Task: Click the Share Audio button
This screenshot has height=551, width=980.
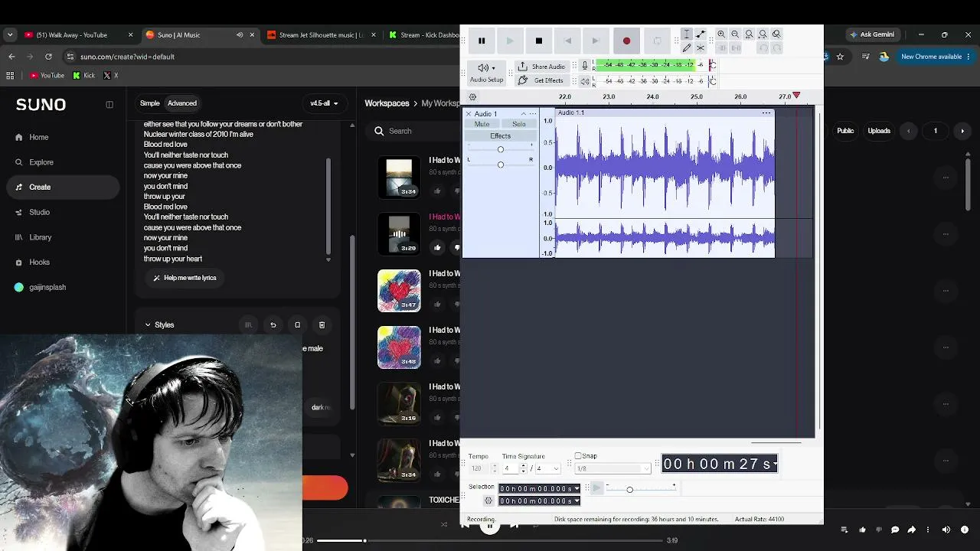Action: tap(541, 67)
